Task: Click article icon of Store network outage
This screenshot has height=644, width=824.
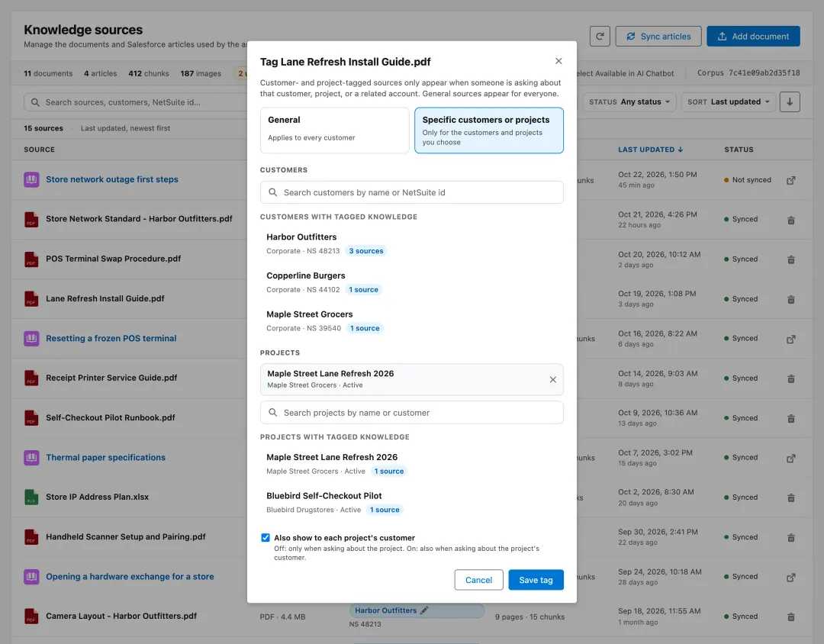Action: tap(31, 180)
